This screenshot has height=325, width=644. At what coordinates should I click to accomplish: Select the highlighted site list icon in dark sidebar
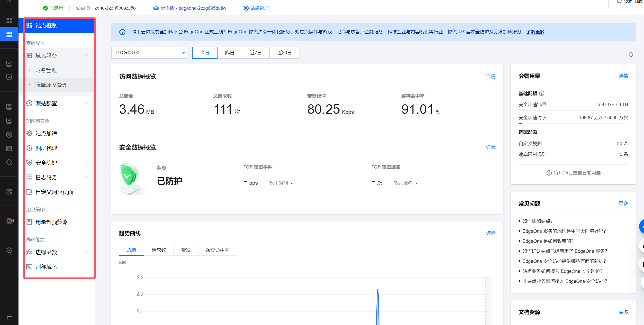[9, 34]
